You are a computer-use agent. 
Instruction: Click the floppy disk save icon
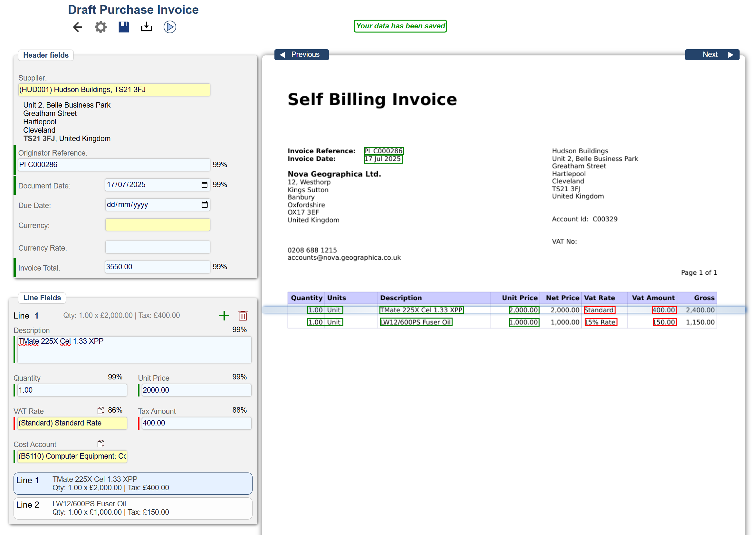[x=124, y=27]
